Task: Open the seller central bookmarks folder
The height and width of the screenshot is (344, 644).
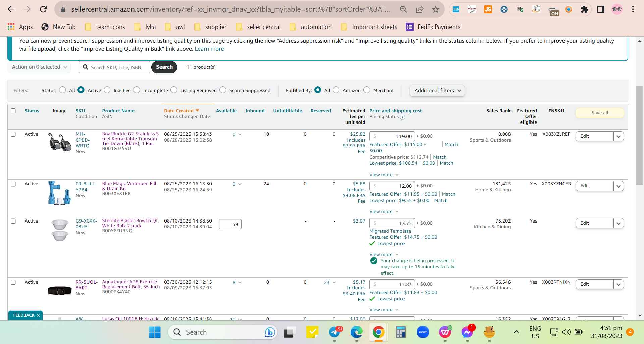Action: tap(258, 27)
